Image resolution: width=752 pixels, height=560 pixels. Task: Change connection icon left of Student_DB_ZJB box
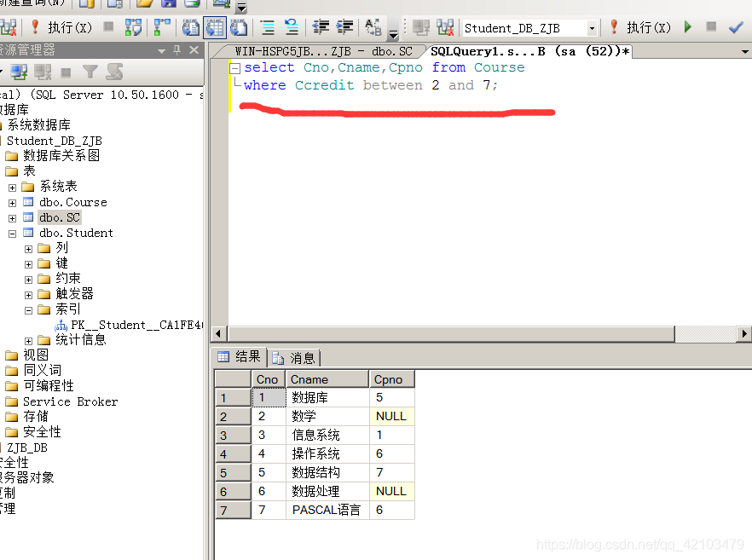point(445,27)
